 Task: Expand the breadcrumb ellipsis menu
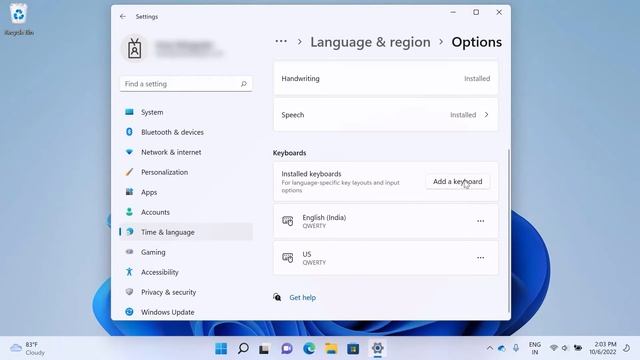pos(281,42)
